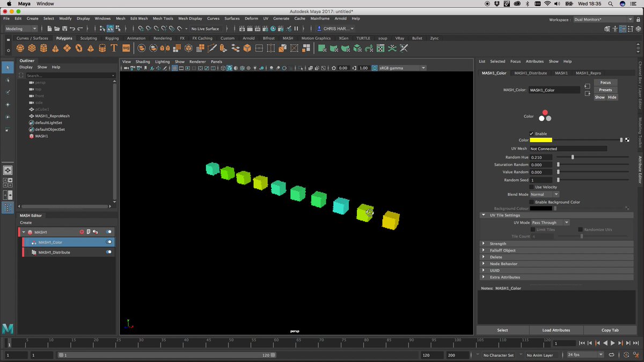This screenshot has height=362, width=644.
Task: Open the Create menu in MASH Editor
Action: tap(26, 223)
